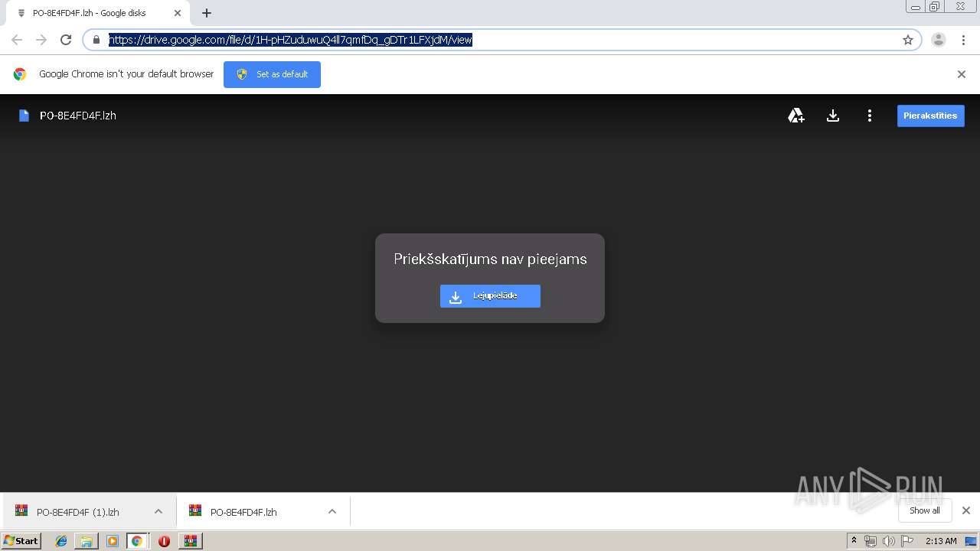
Task: Close the downloads shelf
Action: 966,510
